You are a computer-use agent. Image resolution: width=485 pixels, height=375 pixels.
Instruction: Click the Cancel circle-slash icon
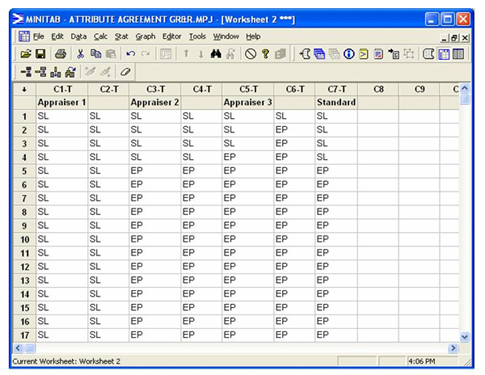tap(251, 54)
